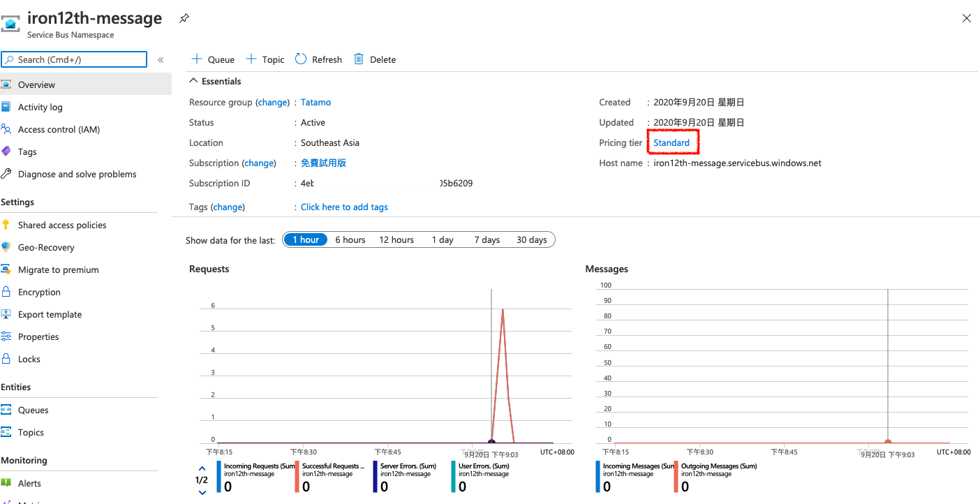Collapse the sidebar with the double chevron
980x504 pixels.
[161, 60]
